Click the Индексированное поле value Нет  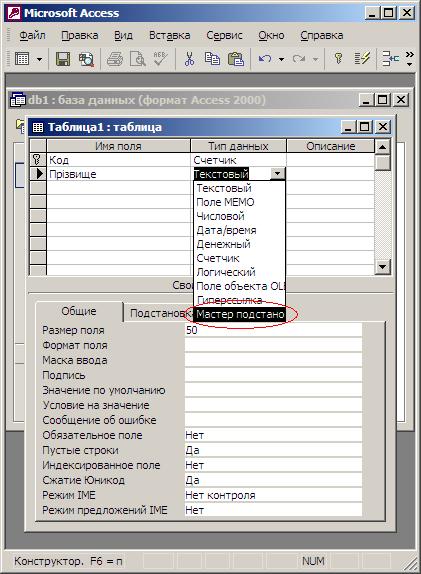pyautogui.click(x=273, y=465)
